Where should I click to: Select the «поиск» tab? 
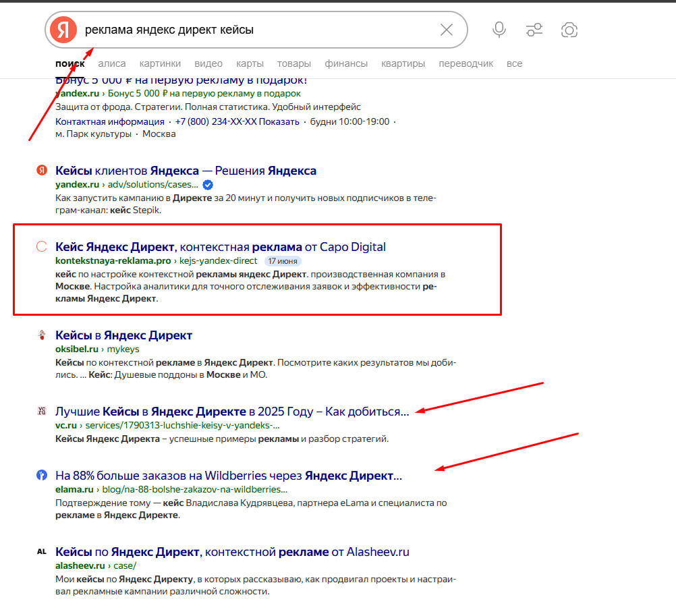pos(70,63)
